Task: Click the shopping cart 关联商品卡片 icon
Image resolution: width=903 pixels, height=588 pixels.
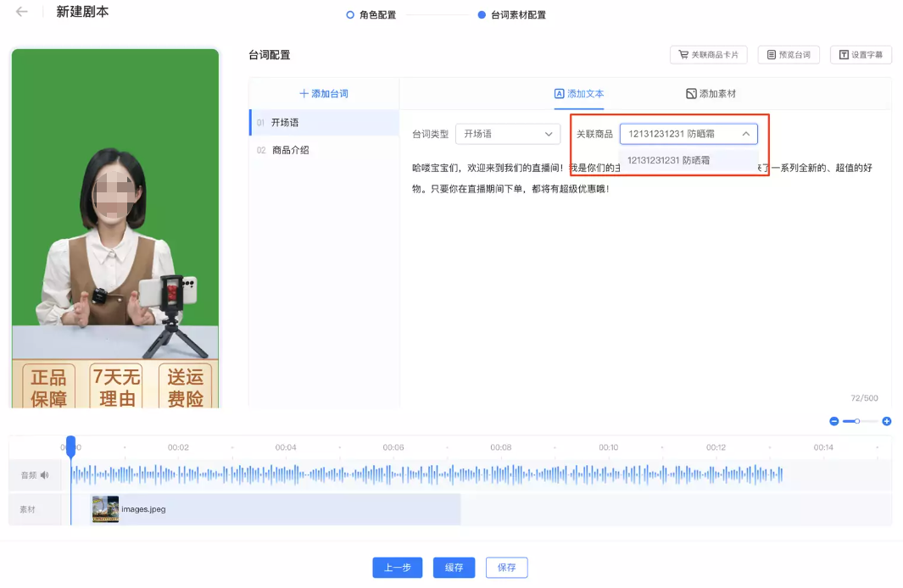Action: pyautogui.click(x=684, y=53)
